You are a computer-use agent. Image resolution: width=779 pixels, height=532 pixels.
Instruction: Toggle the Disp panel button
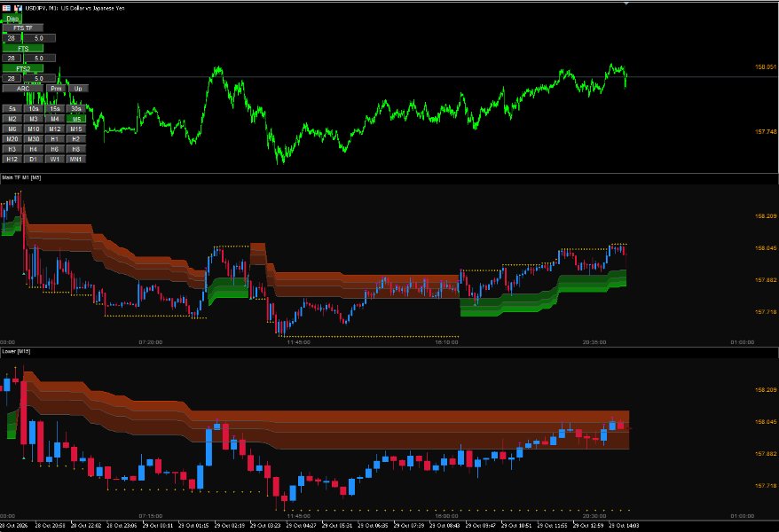(12, 19)
